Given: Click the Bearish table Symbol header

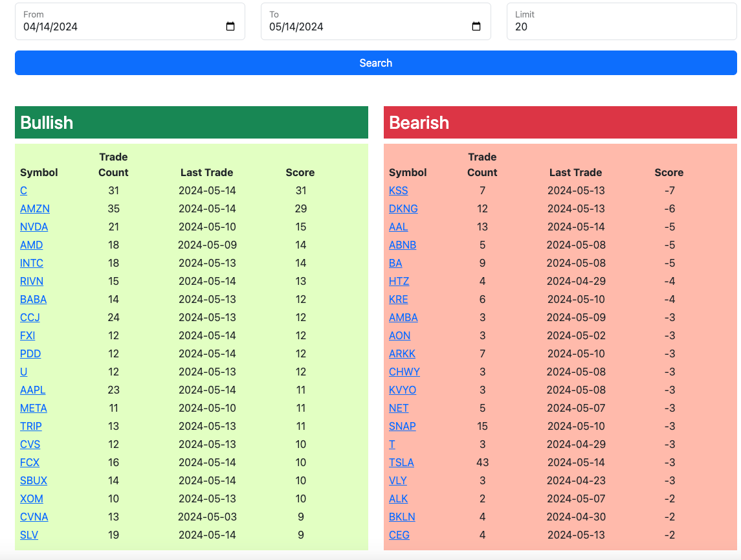Looking at the screenshot, I should click(x=408, y=172).
